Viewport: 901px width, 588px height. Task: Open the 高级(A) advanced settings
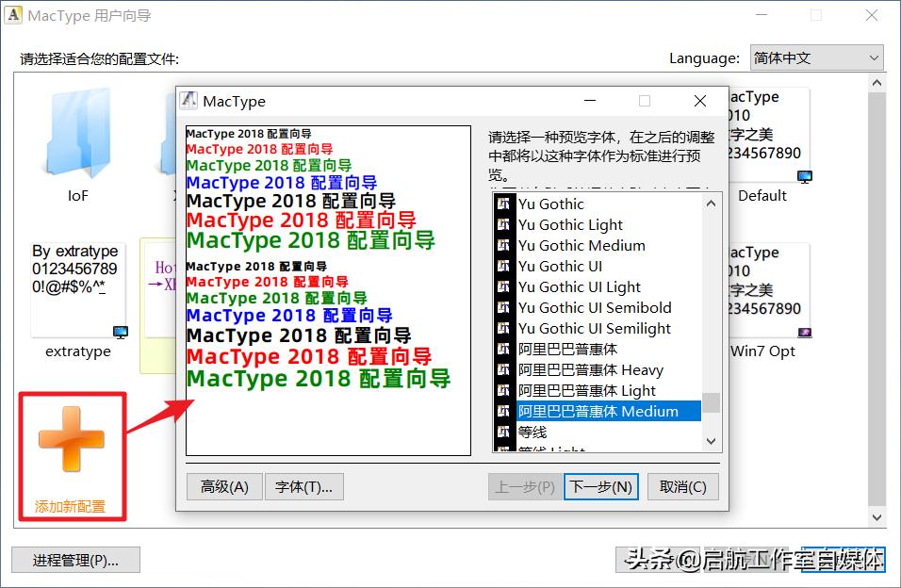tap(224, 486)
